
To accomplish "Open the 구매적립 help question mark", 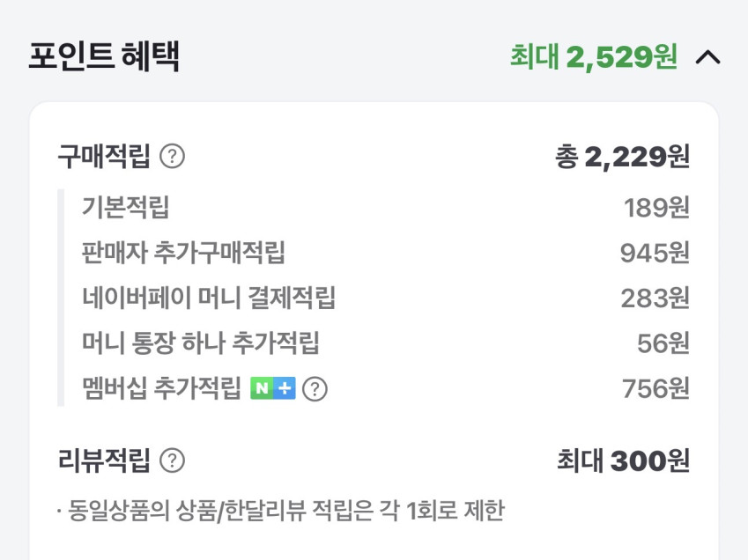I will tap(173, 158).
